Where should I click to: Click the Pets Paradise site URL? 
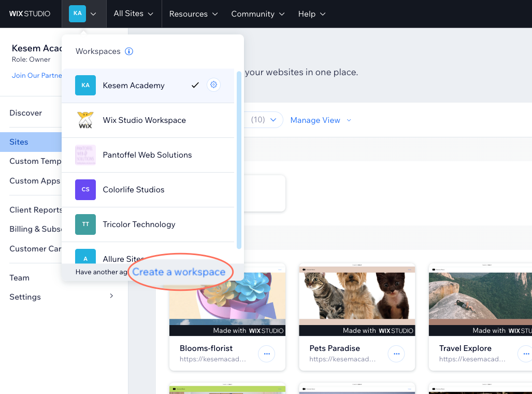[342, 359]
